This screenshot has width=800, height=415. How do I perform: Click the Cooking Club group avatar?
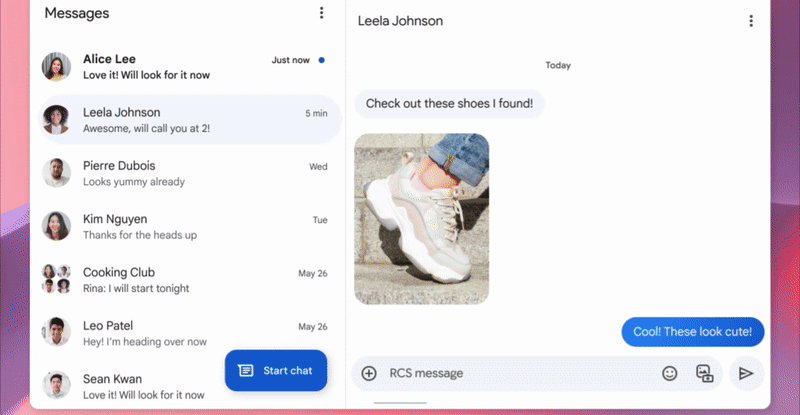click(56, 279)
